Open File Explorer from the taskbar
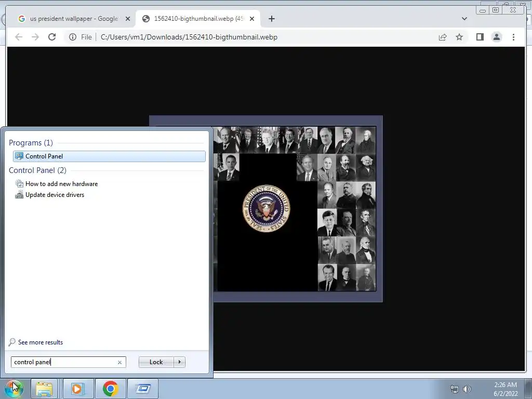Viewport: 532px width, 399px height. pyautogui.click(x=44, y=389)
